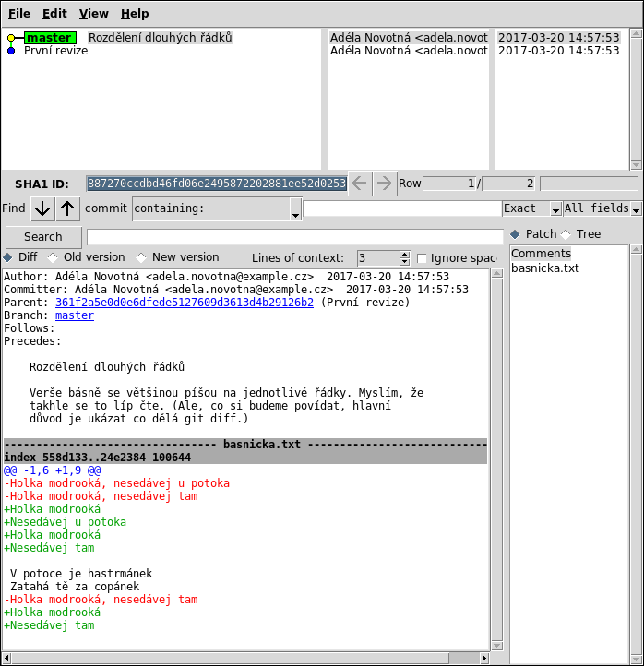Click the back arrow next to SHA1 field
644x666 pixels.
tap(361, 184)
